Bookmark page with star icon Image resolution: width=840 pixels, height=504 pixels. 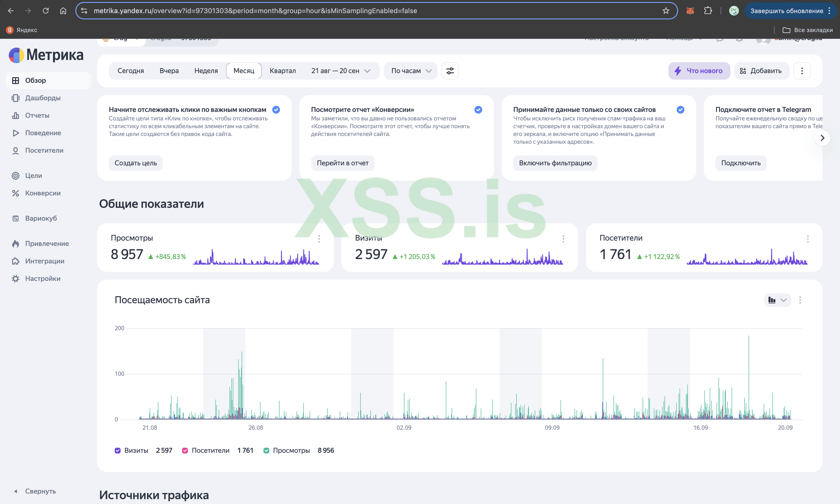[x=666, y=10]
